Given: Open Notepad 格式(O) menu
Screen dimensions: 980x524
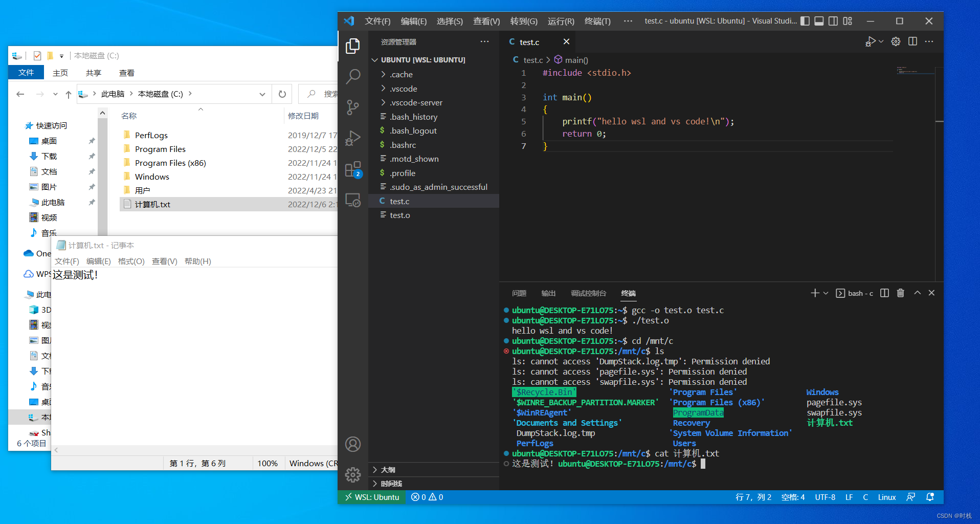Looking at the screenshot, I should (x=131, y=261).
